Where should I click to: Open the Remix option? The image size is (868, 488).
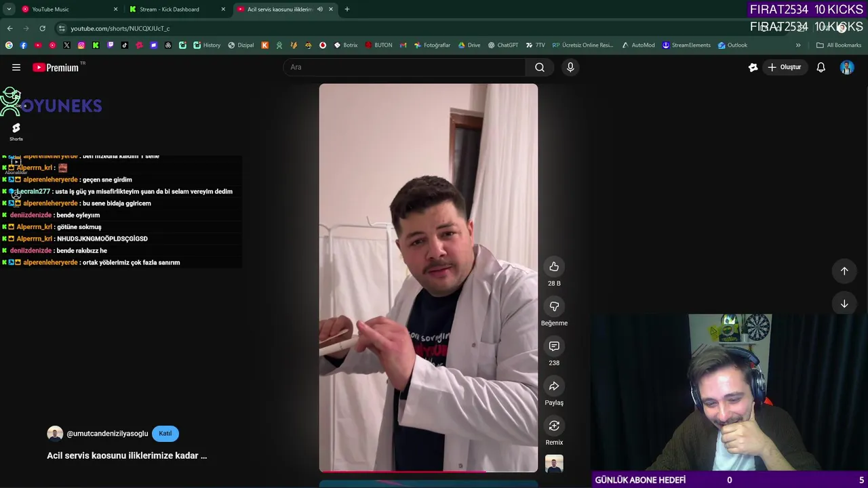(554, 426)
